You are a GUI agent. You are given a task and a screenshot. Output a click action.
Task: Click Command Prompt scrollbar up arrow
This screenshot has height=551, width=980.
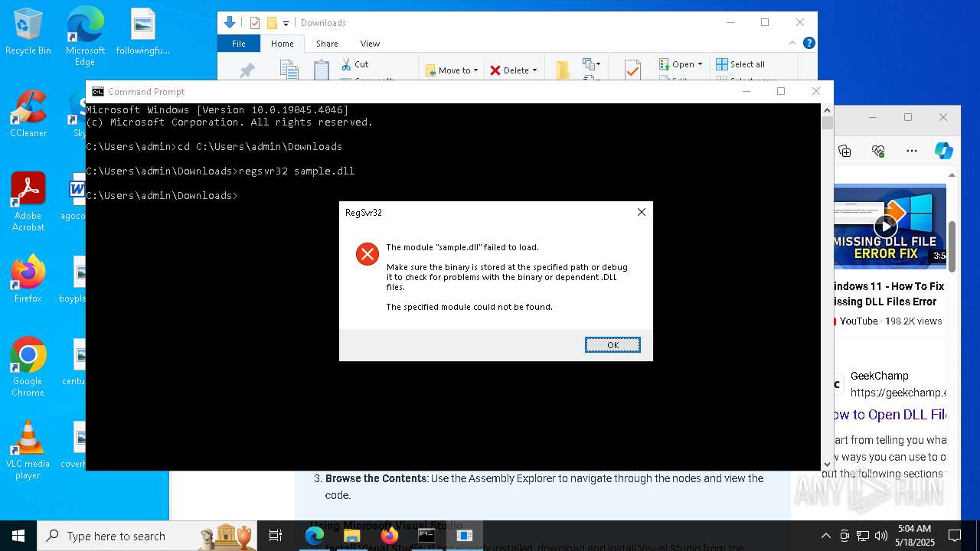click(827, 109)
